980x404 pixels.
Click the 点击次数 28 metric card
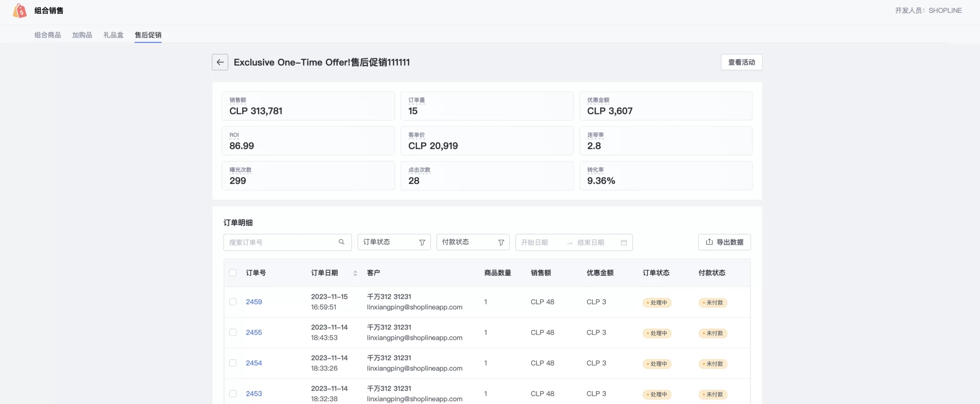[487, 176]
